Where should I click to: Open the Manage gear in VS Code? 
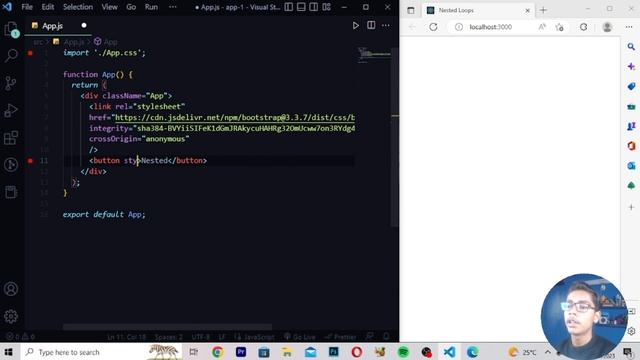point(11,316)
